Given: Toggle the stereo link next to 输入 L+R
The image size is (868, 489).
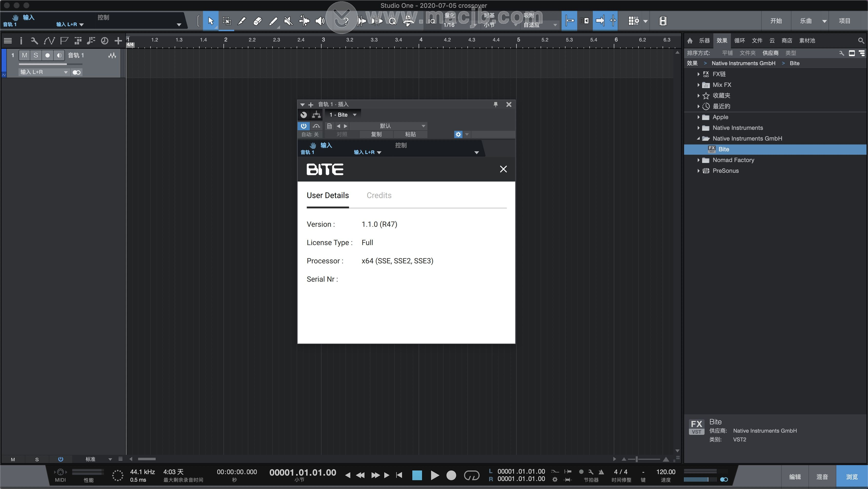Looking at the screenshot, I should pos(77,72).
